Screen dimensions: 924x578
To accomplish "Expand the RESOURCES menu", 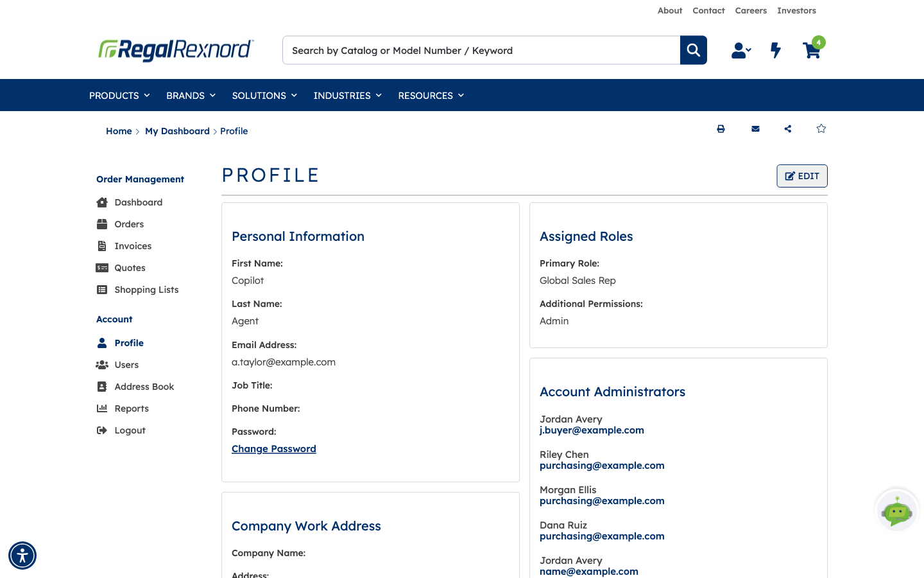I will (x=431, y=96).
